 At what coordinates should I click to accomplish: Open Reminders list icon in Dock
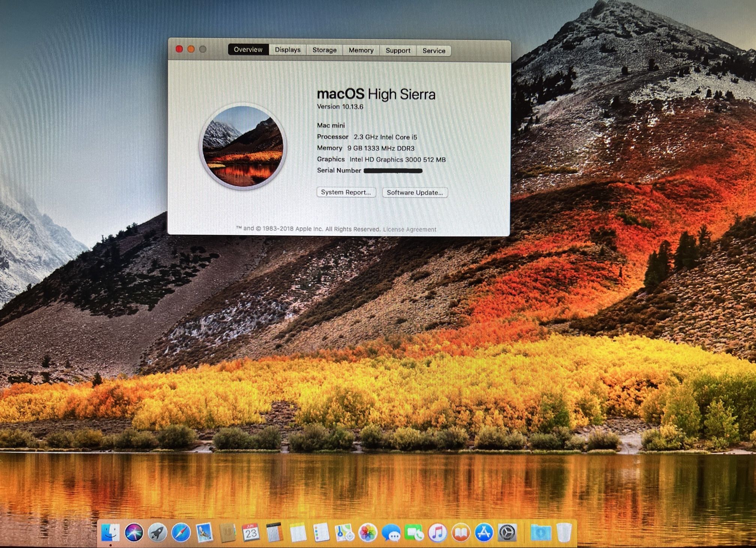coord(321,533)
